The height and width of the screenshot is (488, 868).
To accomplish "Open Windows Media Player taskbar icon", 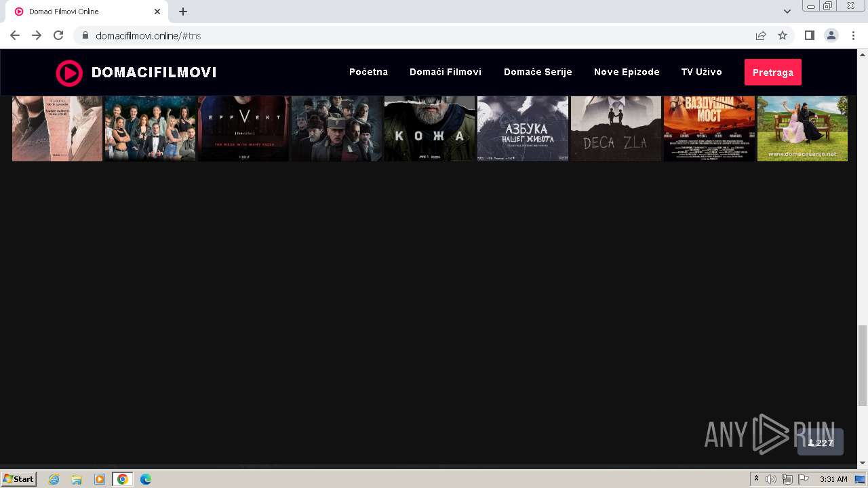I will 100,479.
